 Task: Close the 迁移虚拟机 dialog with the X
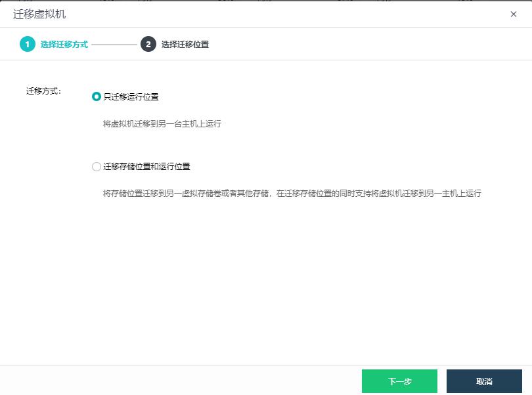(514, 14)
